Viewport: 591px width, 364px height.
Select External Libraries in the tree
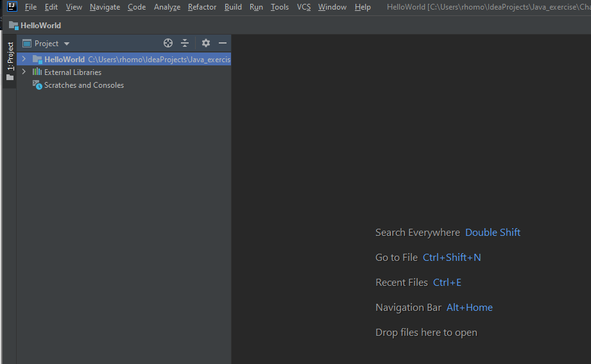coord(73,72)
